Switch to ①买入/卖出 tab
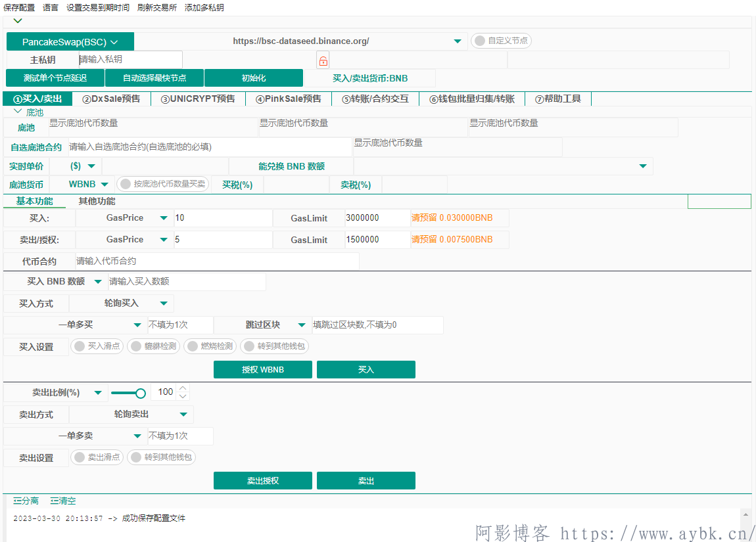Screen dimensions: 756x542 [x=37, y=99]
